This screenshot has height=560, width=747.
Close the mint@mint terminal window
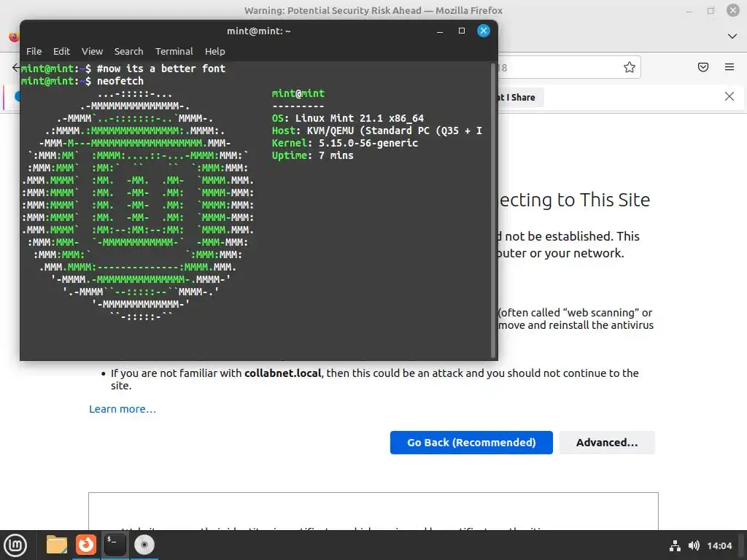tap(484, 31)
